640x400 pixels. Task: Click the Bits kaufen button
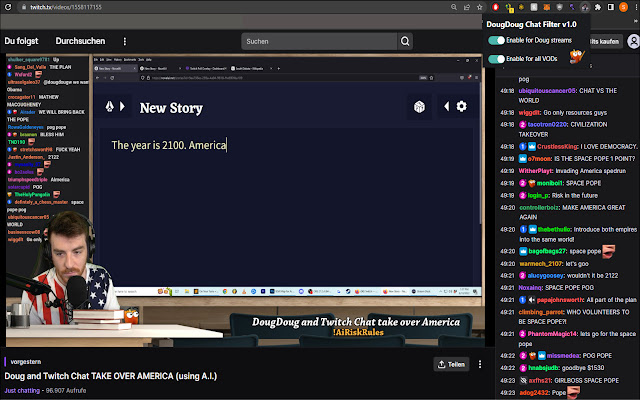(606, 41)
